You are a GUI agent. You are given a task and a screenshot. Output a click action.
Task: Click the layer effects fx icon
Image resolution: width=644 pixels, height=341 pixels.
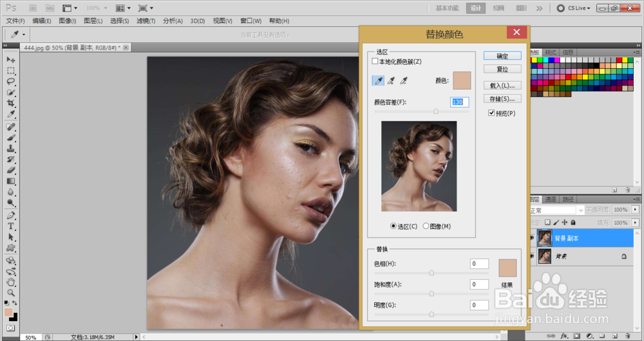[x=564, y=336]
